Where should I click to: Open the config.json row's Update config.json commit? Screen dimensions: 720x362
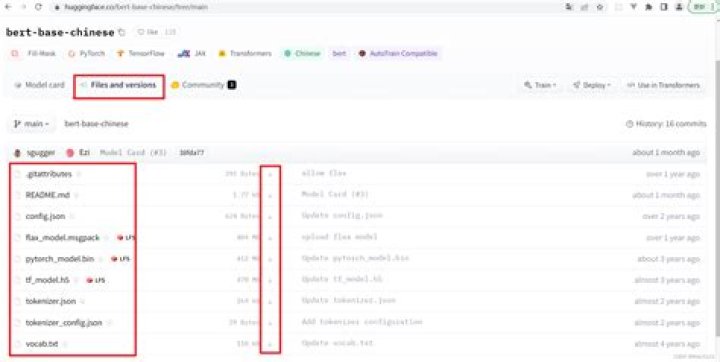342,215
